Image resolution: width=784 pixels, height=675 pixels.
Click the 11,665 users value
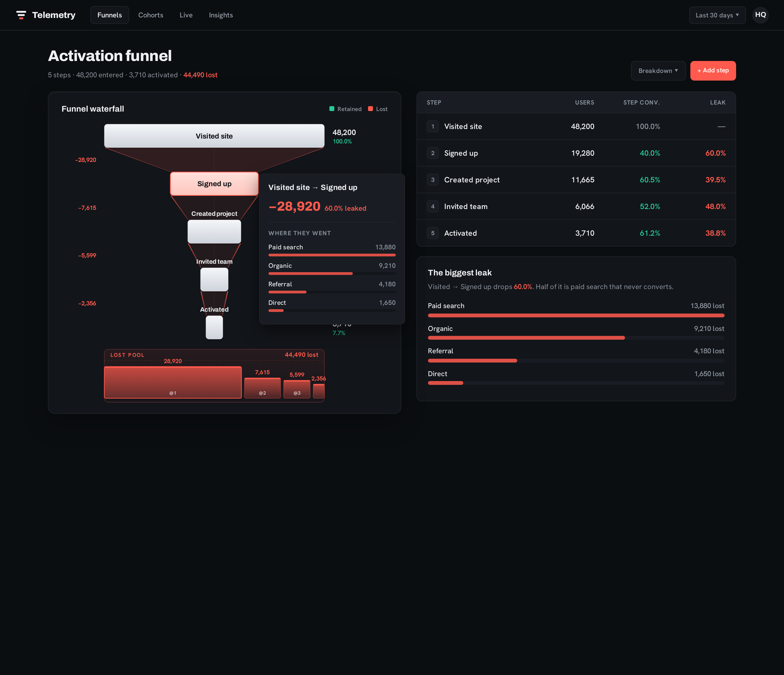583,180
